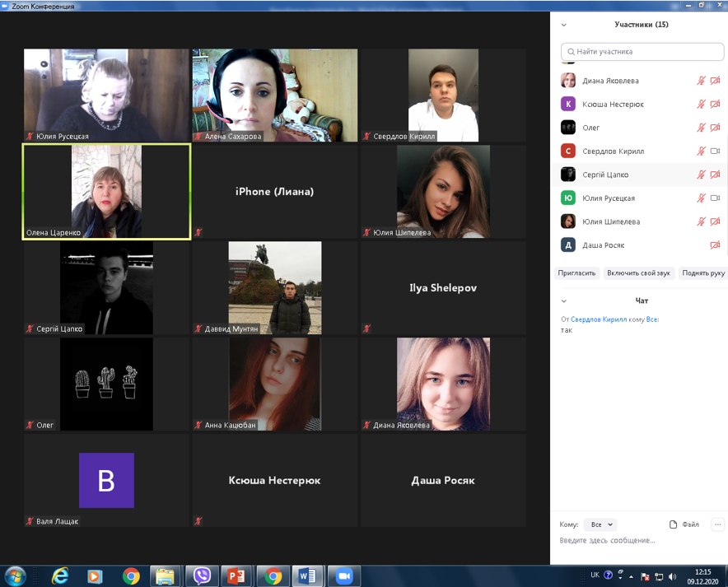Select Ксюша Нестерюк in the participants list
The width and height of the screenshot is (728, 587).
(613, 105)
